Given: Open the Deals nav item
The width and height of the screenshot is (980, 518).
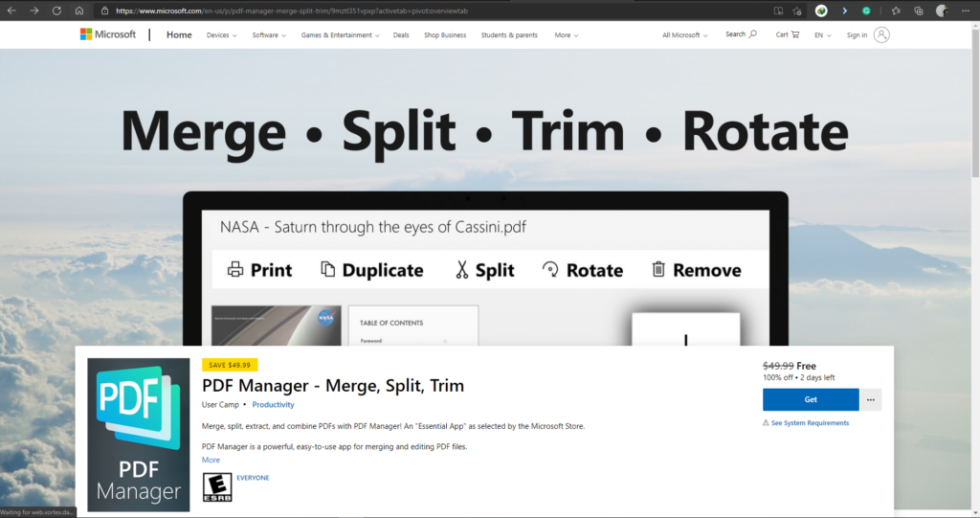Looking at the screenshot, I should pyautogui.click(x=401, y=35).
